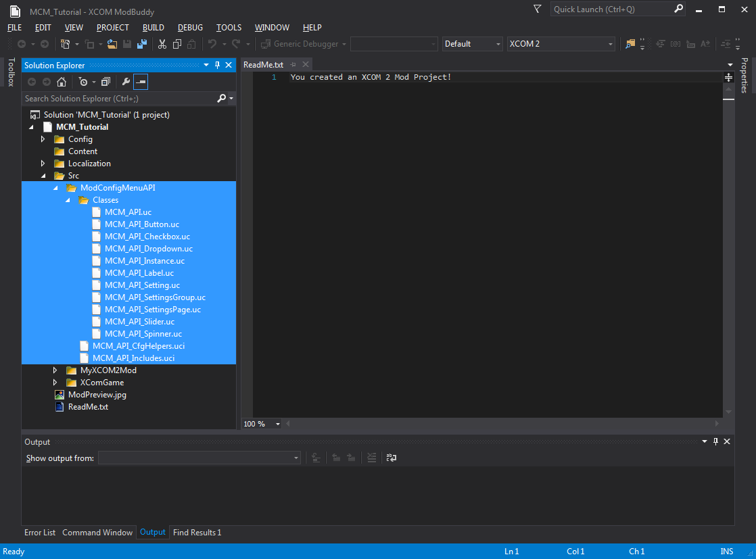Click the Copy toolbar icon
This screenshot has height=559, width=756.
(x=177, y=44)
